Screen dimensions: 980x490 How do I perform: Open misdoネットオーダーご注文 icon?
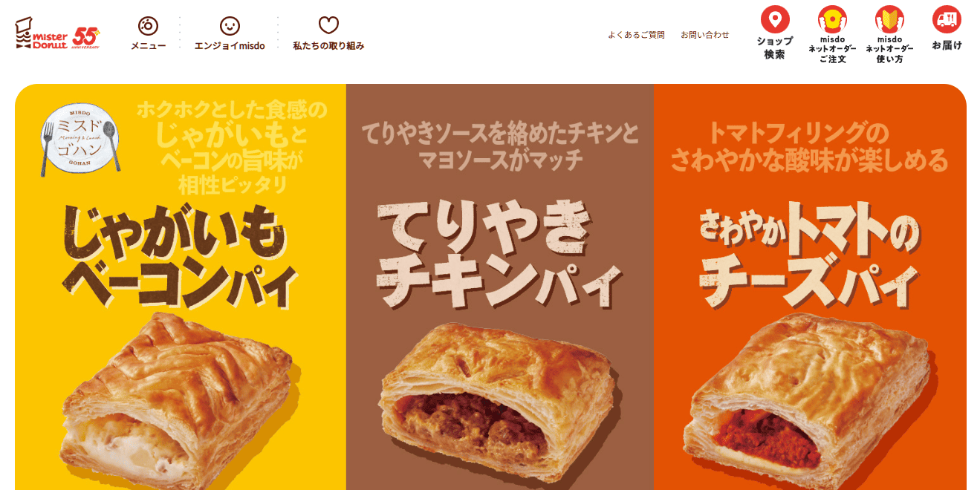(x=832, y=19)
